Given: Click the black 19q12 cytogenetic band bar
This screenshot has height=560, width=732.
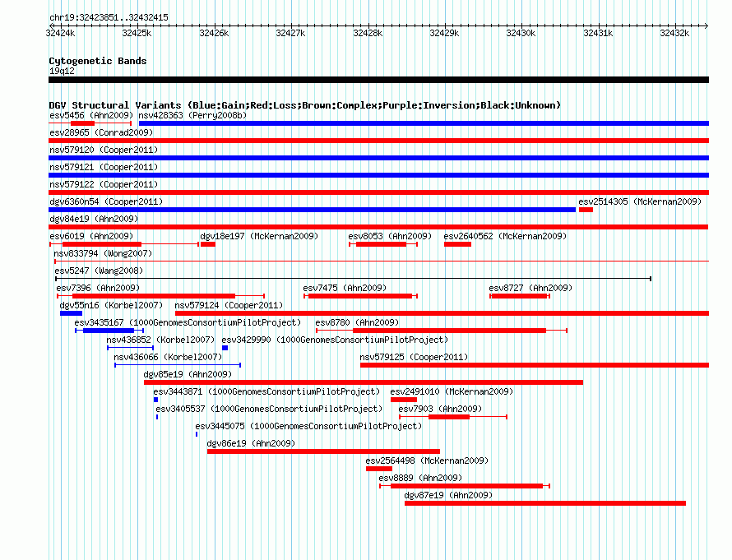Looking at the screenshot, I should click(x=378, y=80).
